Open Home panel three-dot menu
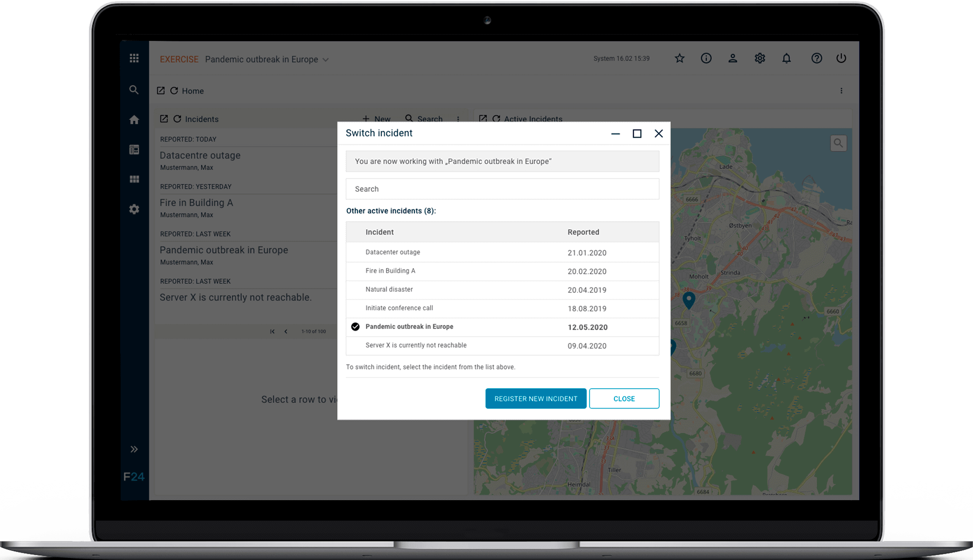The width and height of the screenshot is (973, 560). pos(841,91)
